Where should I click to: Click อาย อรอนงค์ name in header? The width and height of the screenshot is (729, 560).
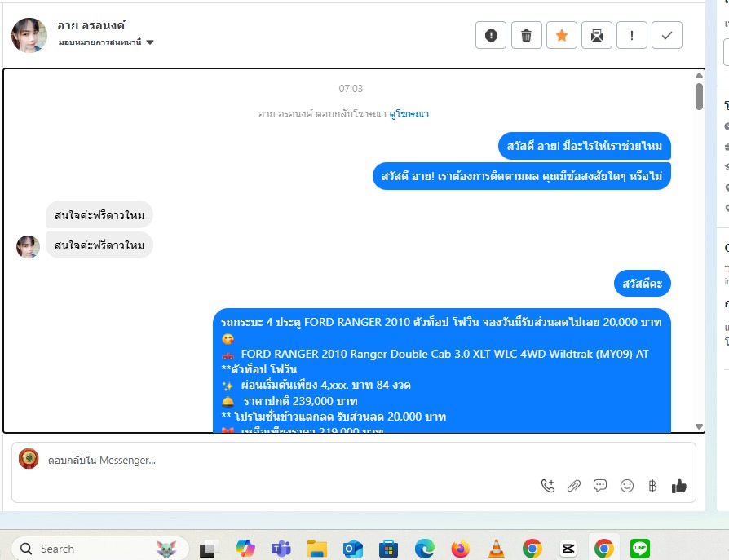click(x=91, y=25)
